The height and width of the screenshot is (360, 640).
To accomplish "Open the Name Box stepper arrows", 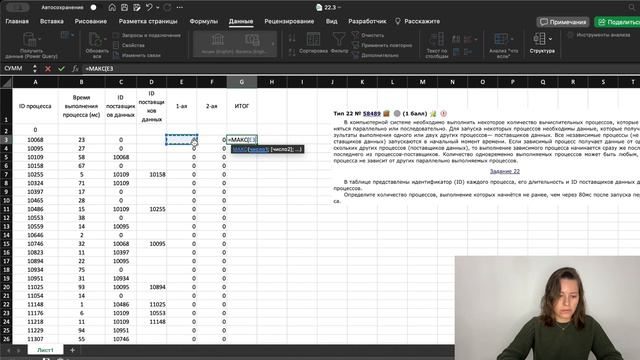I will click(x=35, y=69).
